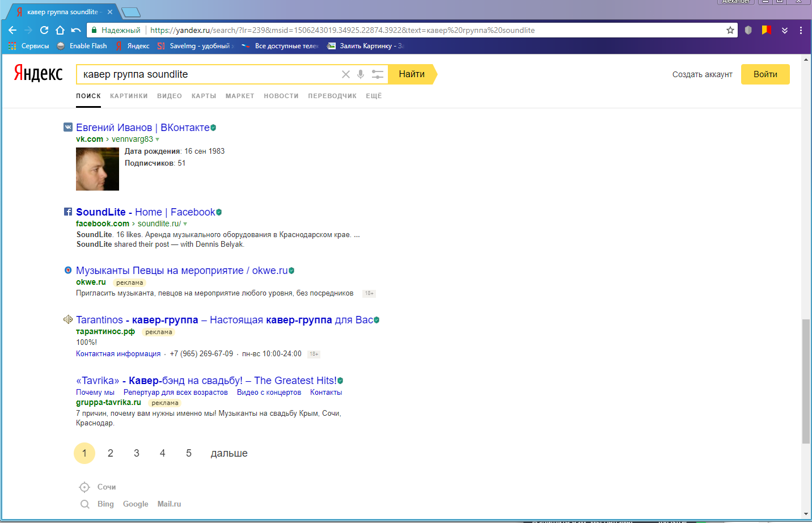Open Enable Flash bookmark
Viewport: 812px width, 523px height.
[x=82, y=46]
